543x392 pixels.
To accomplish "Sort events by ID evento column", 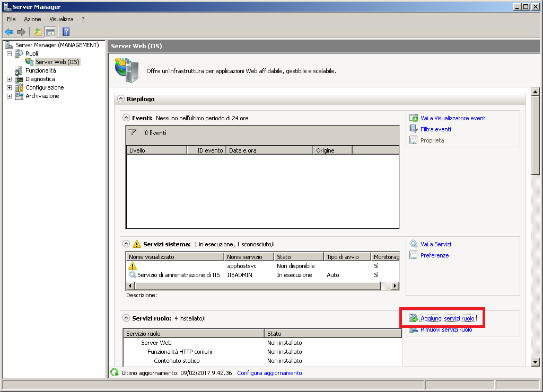I will pyautogui.click(x=207, y=150).
